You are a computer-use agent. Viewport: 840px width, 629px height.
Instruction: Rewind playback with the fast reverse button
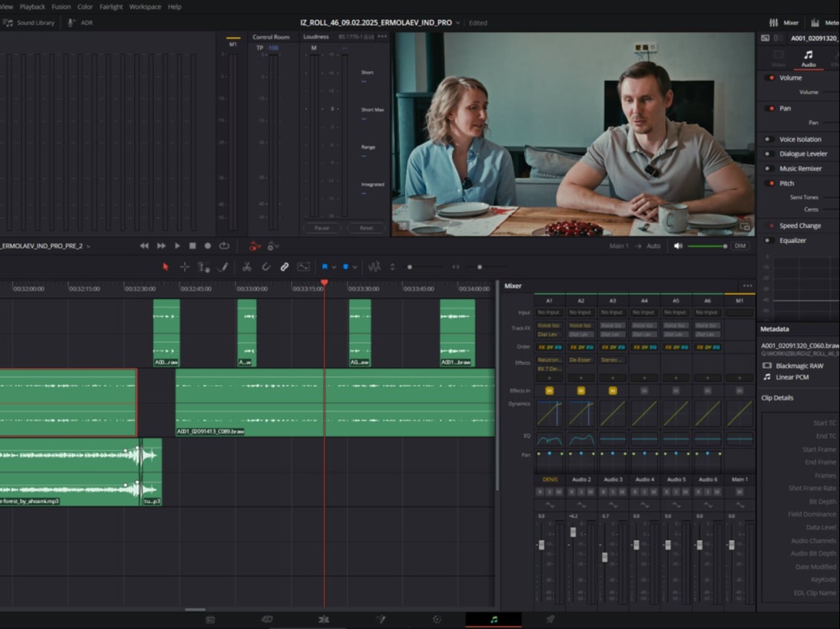(144, 245)
